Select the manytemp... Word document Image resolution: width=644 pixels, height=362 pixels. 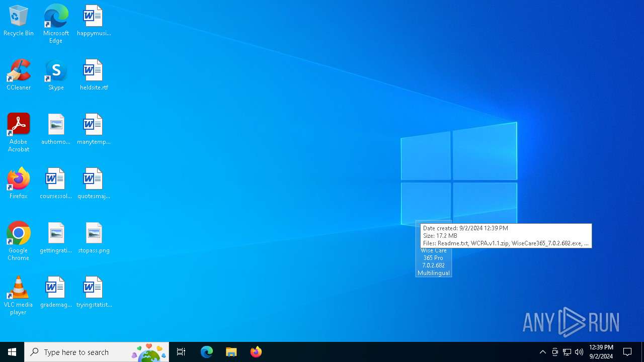pyautogui.click(x=94, y=130)
